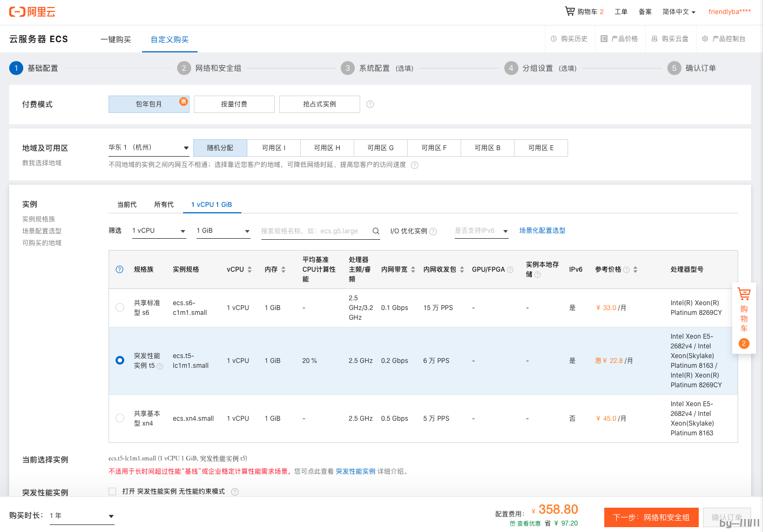Click the step 1 基础配置 circle

(x=16, y=68)
